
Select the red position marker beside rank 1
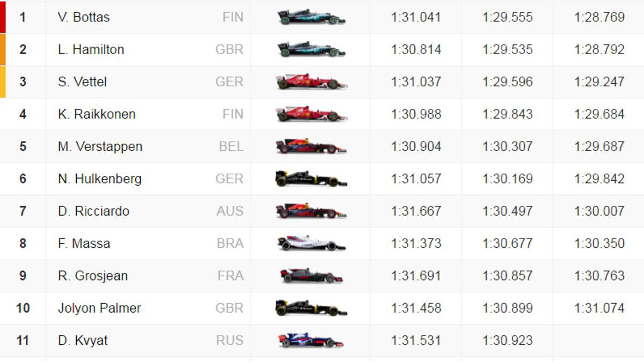[3, 17]
